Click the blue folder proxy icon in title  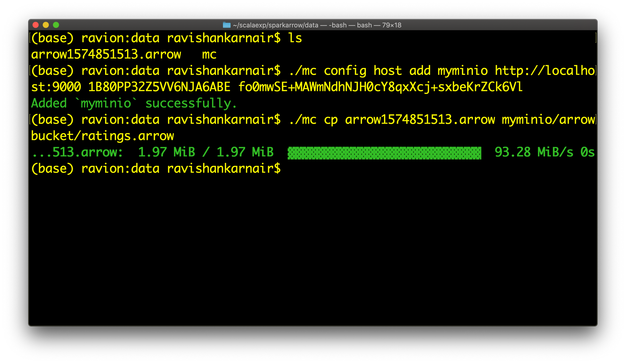[x=227, y=25]
